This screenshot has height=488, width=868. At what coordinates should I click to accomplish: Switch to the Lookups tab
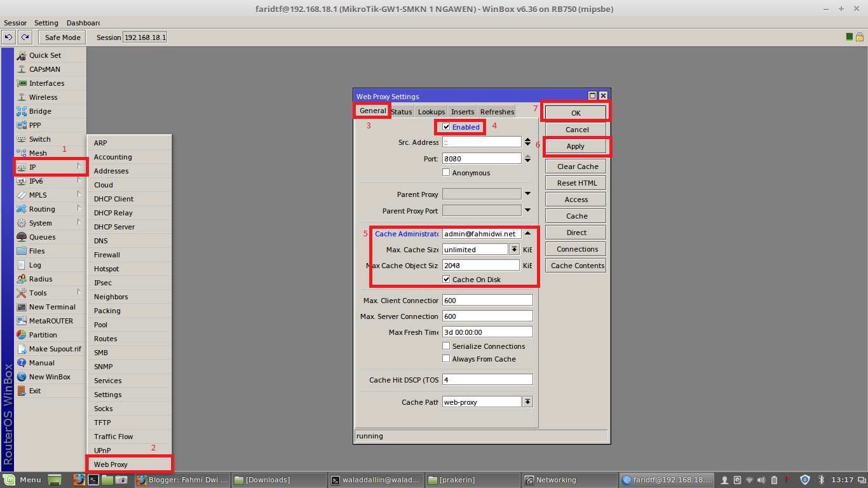click(431, 112)
